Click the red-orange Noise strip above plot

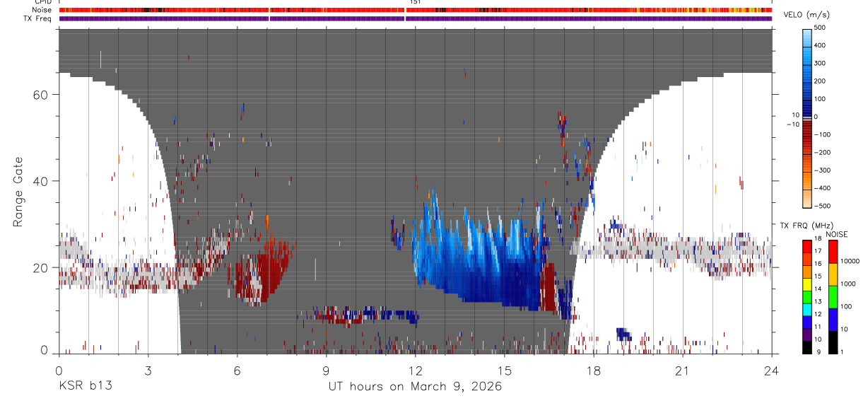(415, 10)
